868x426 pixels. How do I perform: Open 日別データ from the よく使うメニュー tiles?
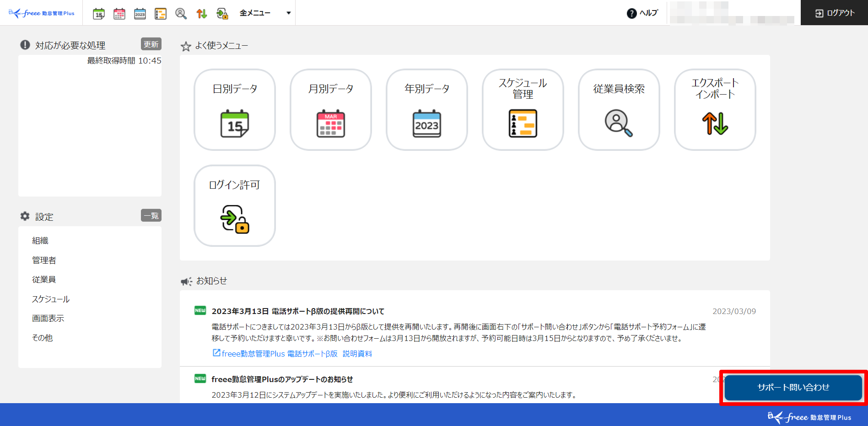(x=234, y=110)
